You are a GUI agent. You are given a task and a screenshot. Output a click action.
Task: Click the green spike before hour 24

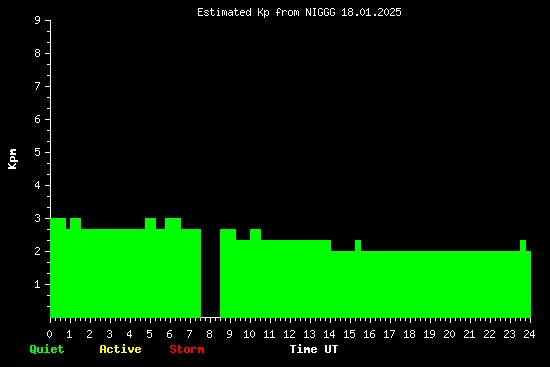click(x=523, y=246)
